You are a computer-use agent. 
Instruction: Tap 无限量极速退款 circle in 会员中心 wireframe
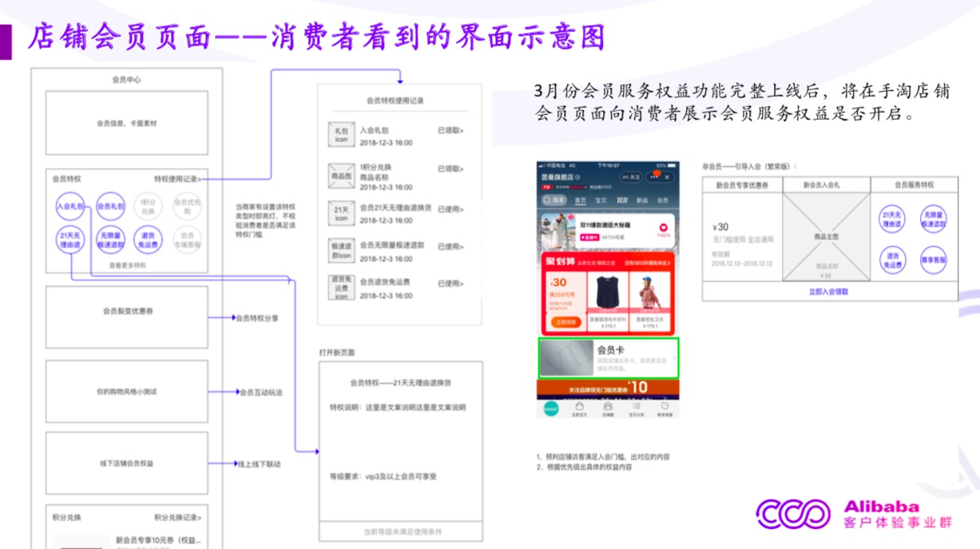[x=110, y=240]
